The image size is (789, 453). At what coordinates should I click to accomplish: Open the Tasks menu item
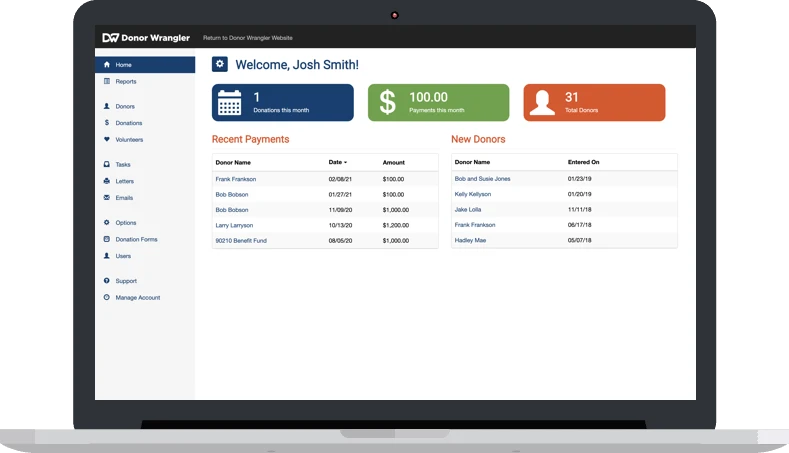point(123,165)
